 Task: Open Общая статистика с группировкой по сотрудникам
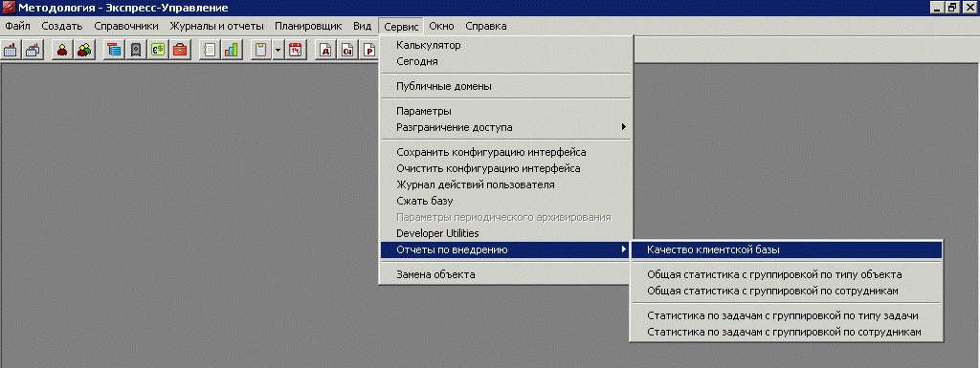[787, 291]
